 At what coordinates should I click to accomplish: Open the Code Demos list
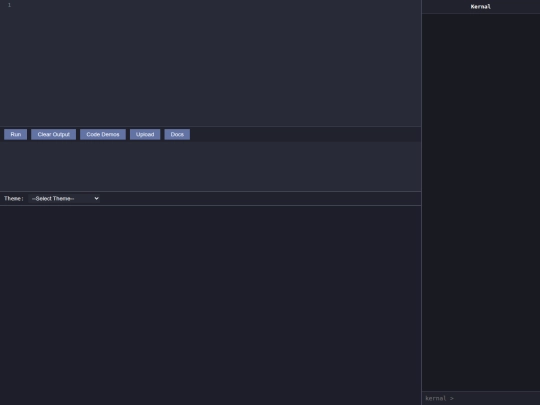pyautogui.click(x=103, y=134)
